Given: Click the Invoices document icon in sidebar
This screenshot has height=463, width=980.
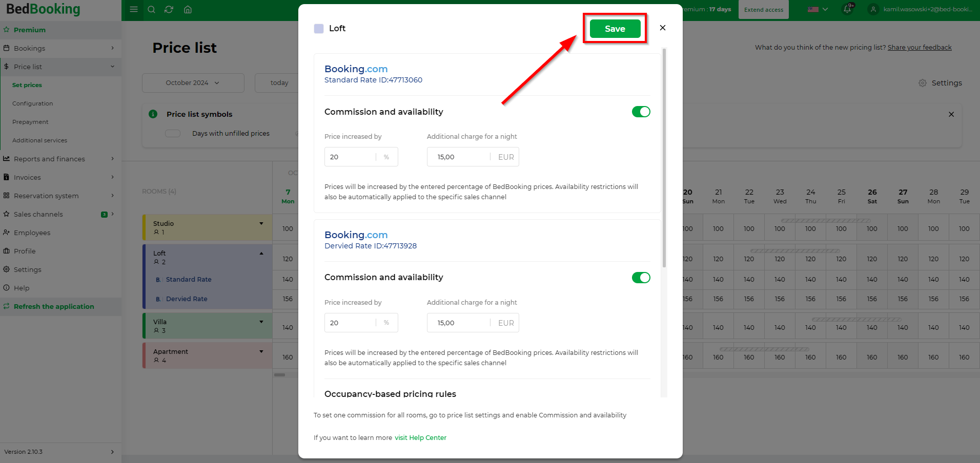Looking at the screenshot, I should click(x=7, y=177).
